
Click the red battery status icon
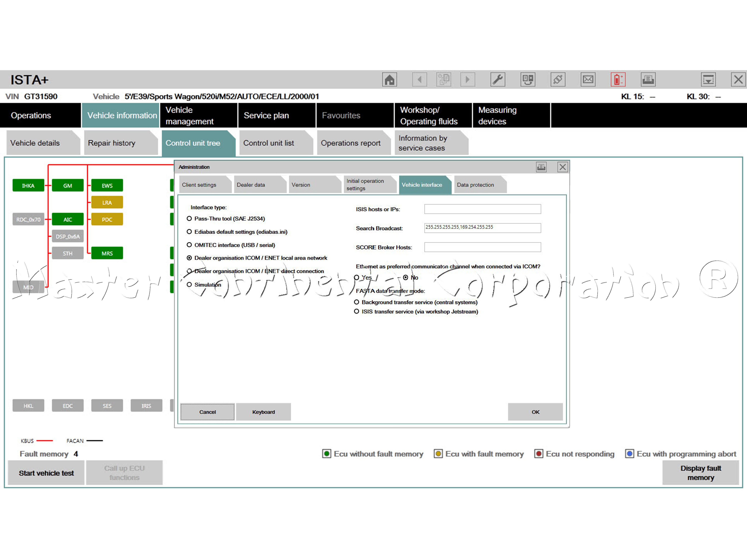[x=618, y=80]
